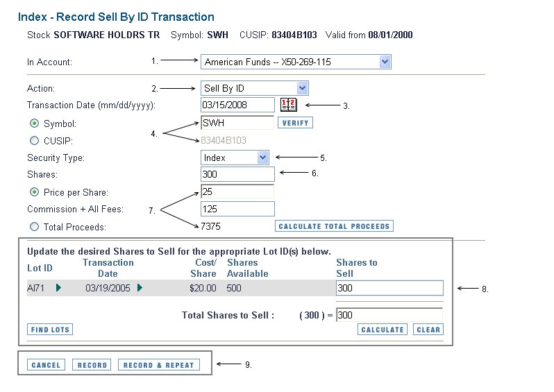Click the Record button
This screenshot has height=392, width=554.
92,365
